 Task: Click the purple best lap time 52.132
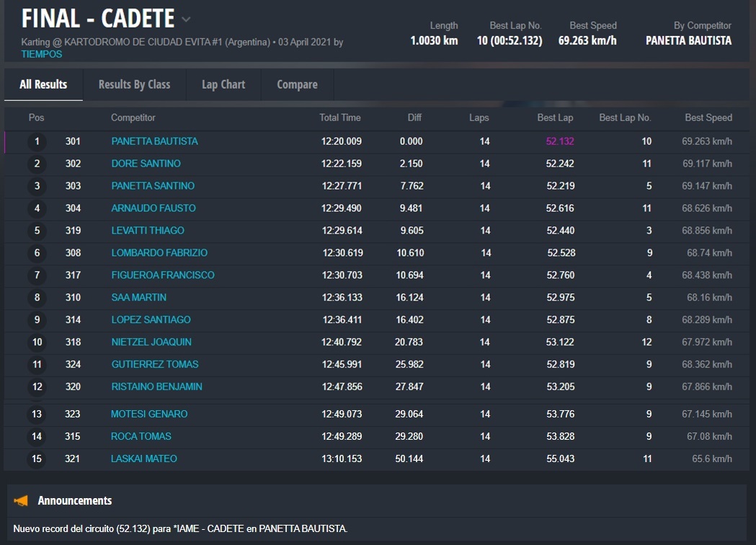pyautogui.click(x=560, y=141)
